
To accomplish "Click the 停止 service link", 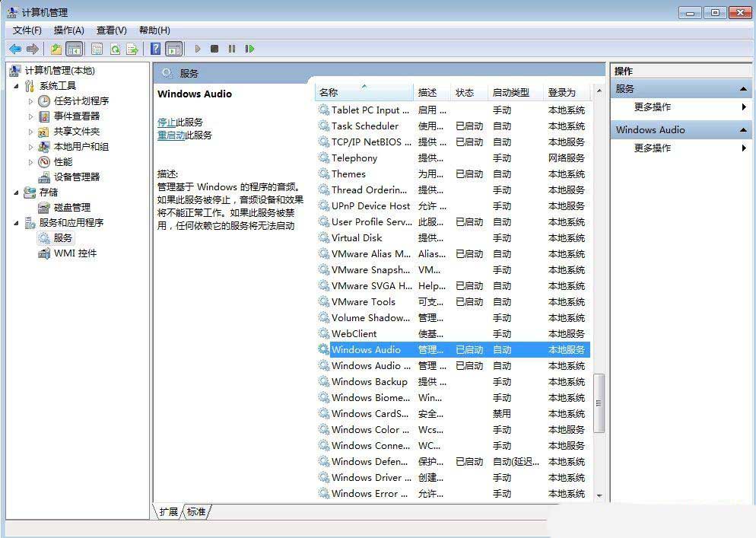I will click(x=167, y=122).
